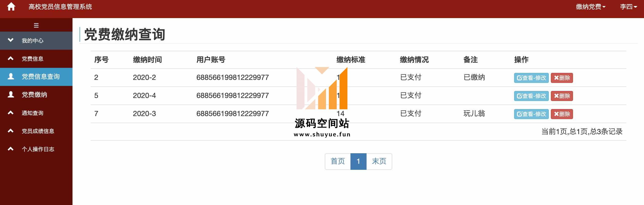The width and height of the screenshot is (644, 205).
Task: Click the 14 standard value cell
Action: coord(340,114)
